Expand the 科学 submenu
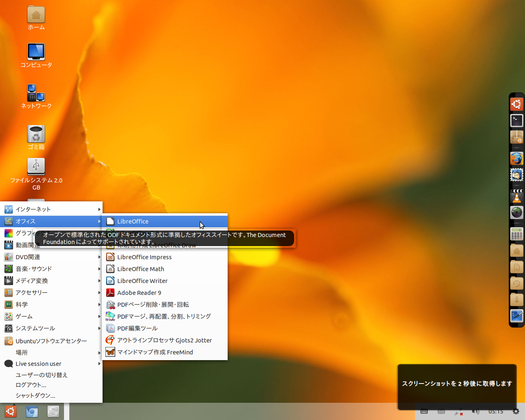Image resolution: width=525 pixels, height=420 pixels. [51, 305]
